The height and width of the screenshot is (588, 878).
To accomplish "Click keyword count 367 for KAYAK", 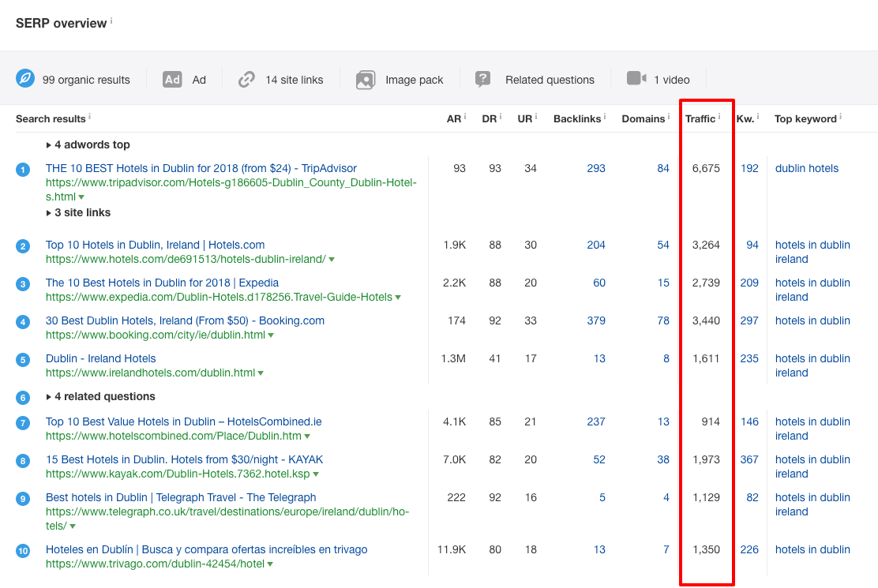I will 749,460.
